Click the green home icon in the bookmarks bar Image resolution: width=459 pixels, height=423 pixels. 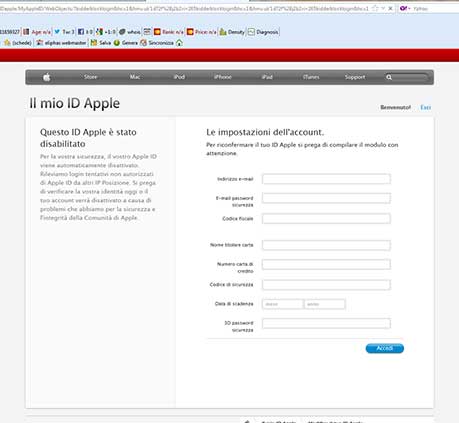pos(179,43)
